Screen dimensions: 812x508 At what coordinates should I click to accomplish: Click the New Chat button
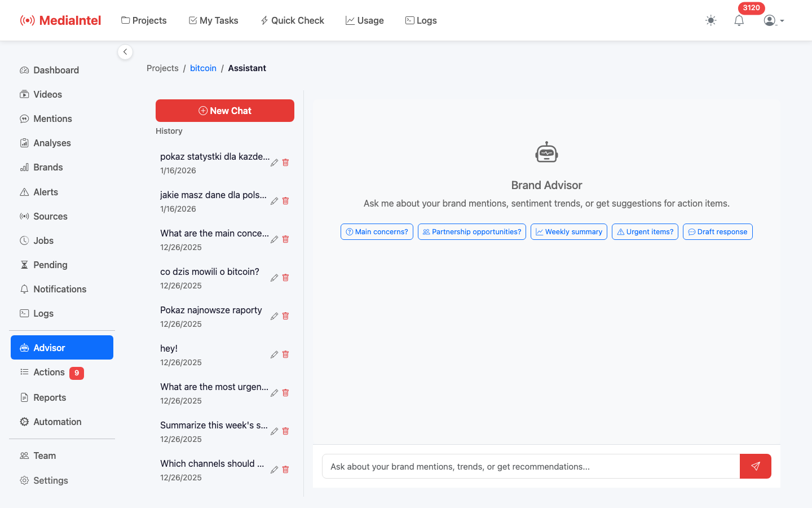coord(224,110)
